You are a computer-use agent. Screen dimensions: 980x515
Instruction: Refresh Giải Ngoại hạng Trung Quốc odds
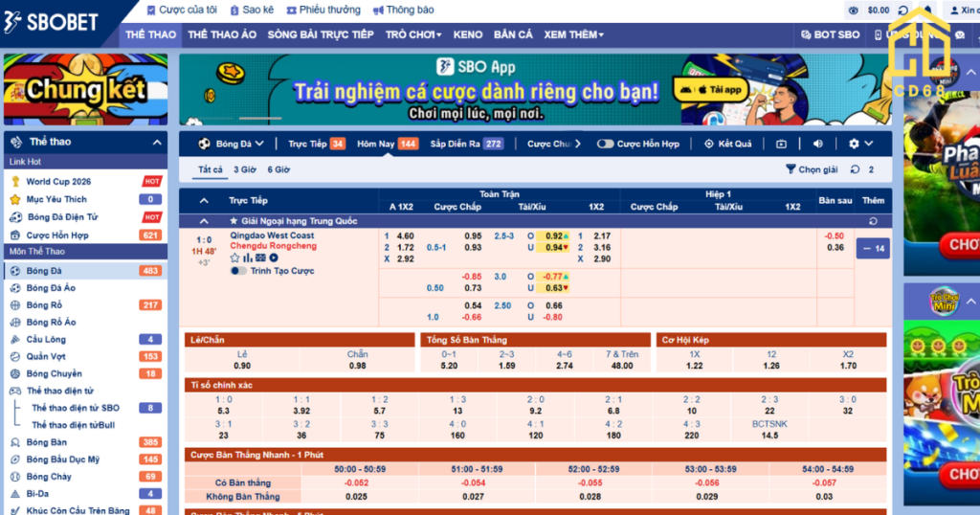point(873,221)
